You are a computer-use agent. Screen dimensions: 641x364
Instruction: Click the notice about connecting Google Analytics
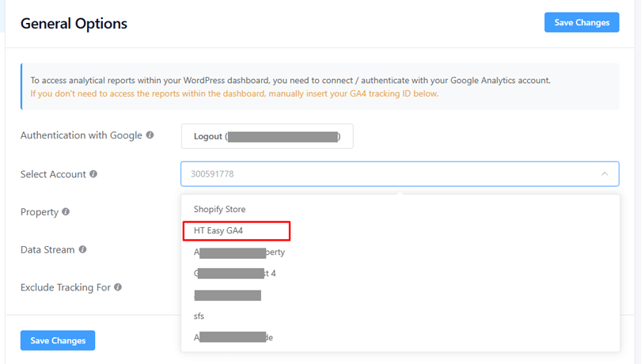click(290, 80)
